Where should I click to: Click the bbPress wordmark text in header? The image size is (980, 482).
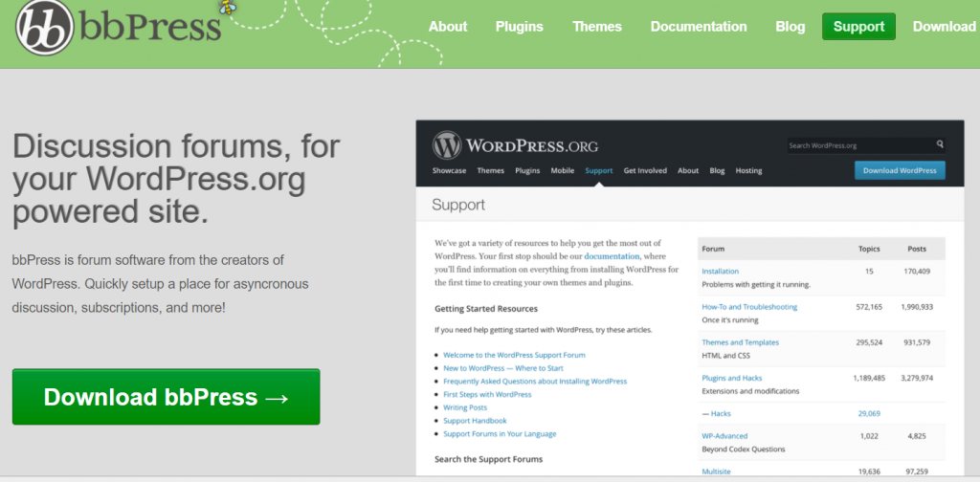pyautogui.click(x=150, y=27)
